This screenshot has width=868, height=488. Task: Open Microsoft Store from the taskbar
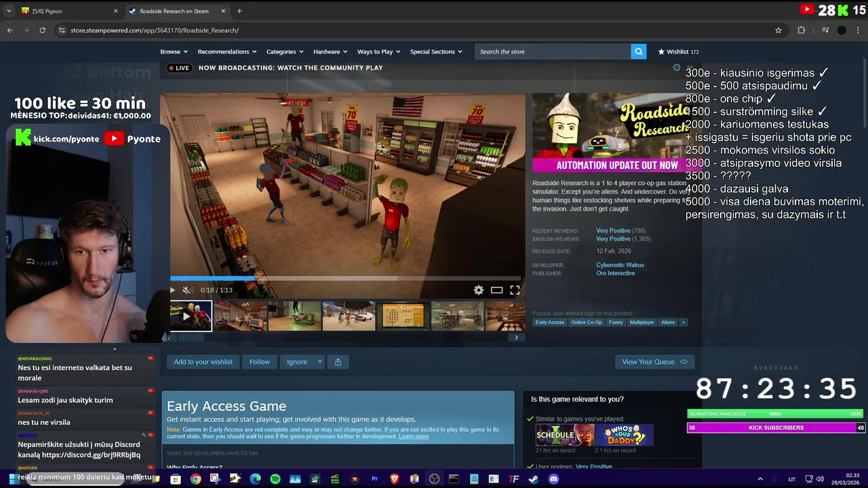(176, 479)
